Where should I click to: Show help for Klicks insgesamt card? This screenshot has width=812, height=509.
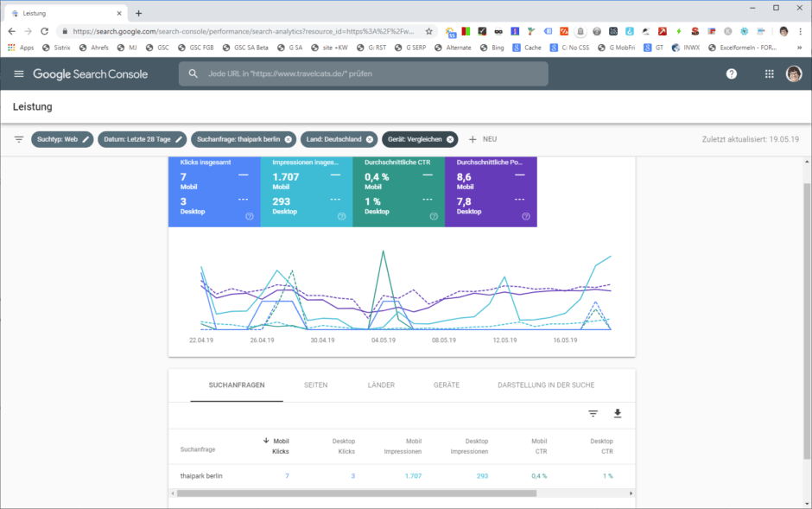pos(250,216)
